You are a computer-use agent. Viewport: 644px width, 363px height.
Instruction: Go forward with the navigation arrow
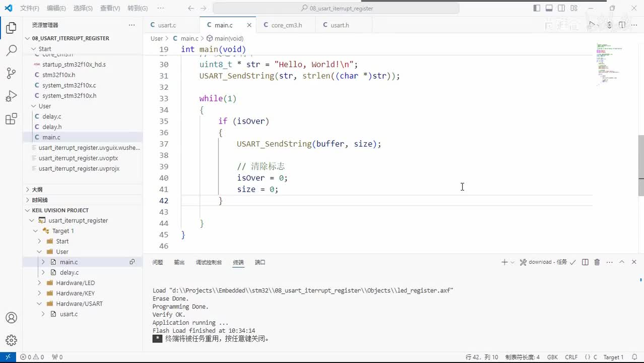point(204,8)
